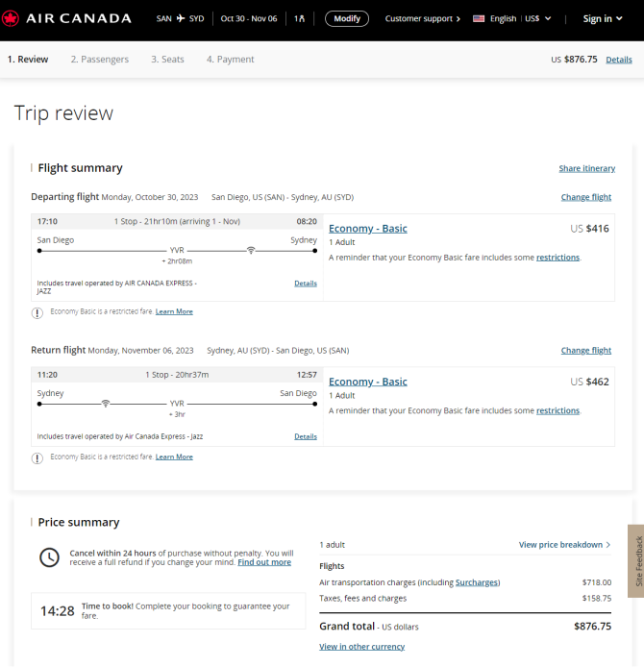644x667 pixels.
Task: Open the English US$ language dropdown
Action: tap(512, 18)
